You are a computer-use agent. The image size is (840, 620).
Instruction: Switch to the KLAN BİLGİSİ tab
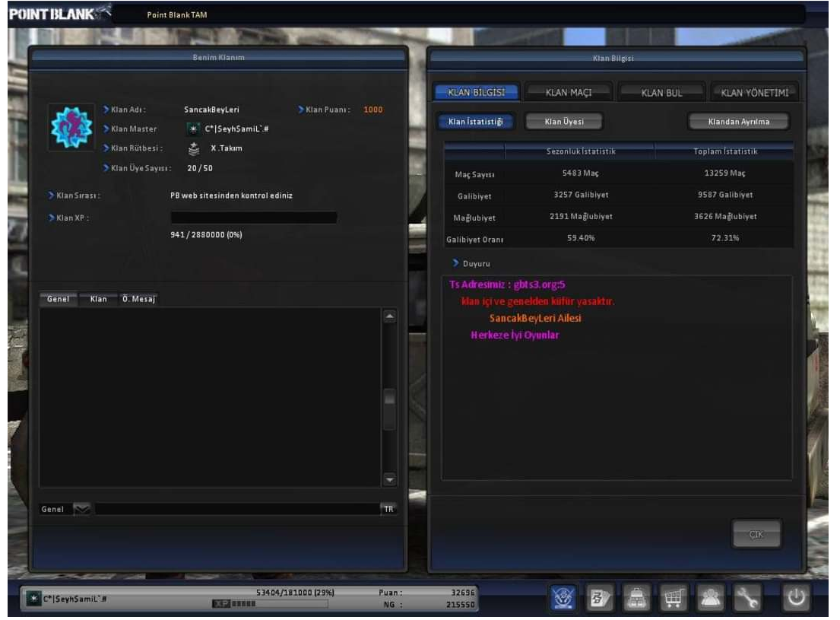[x=476, y=92]
